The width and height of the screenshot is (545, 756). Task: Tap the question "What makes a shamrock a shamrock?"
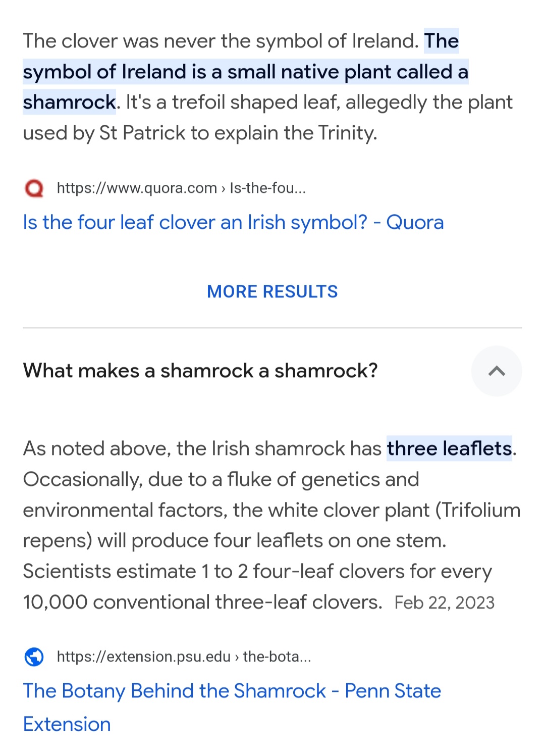[200, 371]
